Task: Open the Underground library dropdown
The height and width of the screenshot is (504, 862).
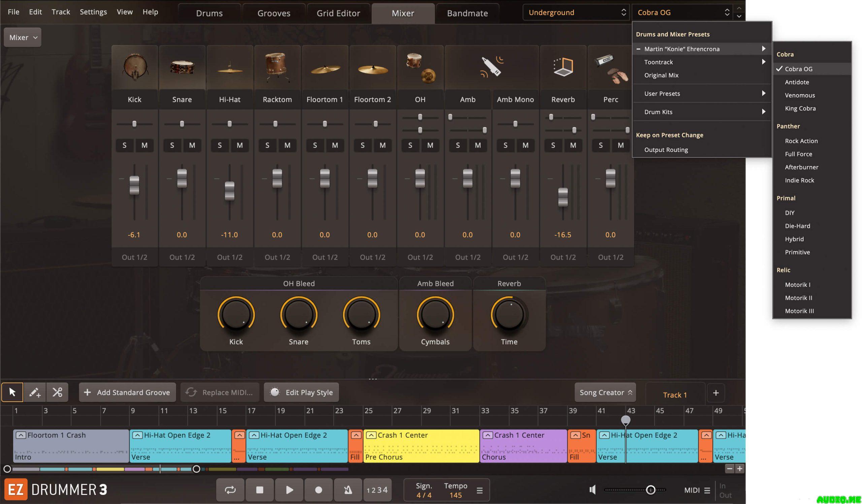Action: coord(576,13)
